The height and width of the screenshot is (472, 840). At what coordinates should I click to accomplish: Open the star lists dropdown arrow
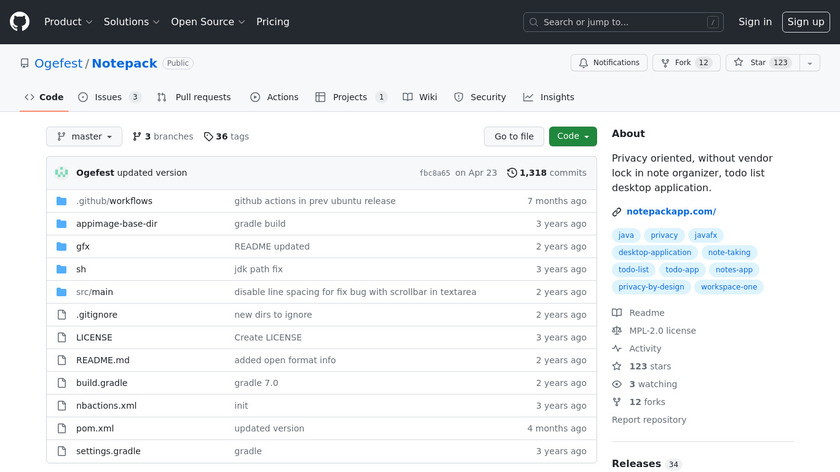click(810, 63)
